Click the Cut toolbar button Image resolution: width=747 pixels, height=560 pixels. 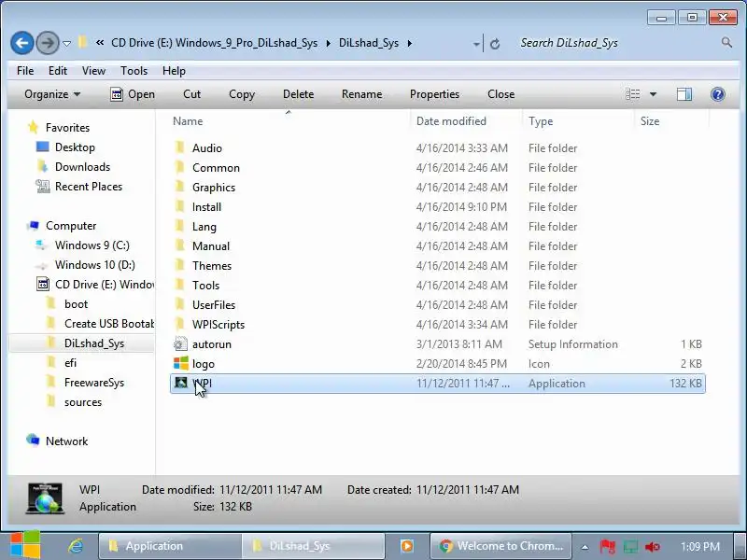[192, 94]
